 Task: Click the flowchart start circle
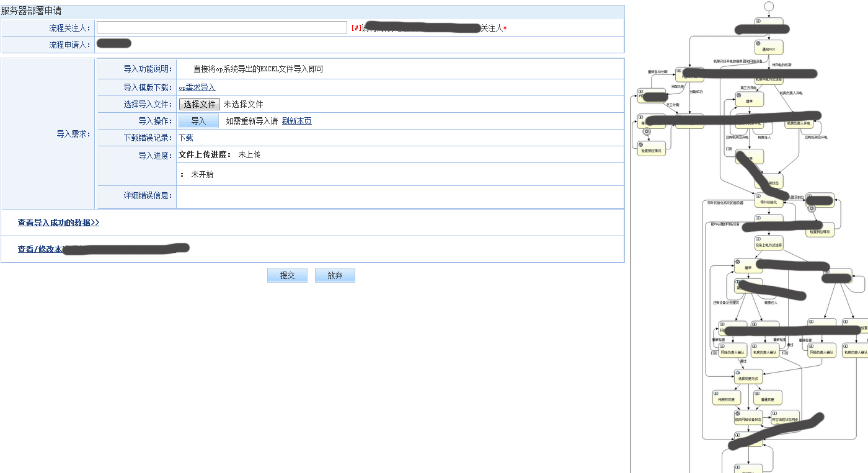(769, 6)
